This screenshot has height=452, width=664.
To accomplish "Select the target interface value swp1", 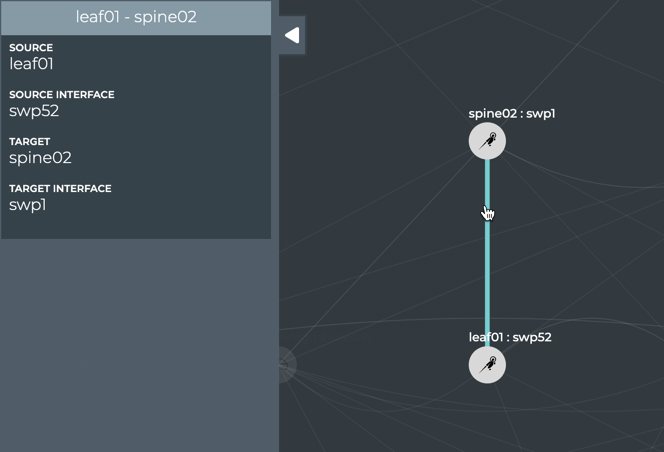I will [x=28, y=205].
